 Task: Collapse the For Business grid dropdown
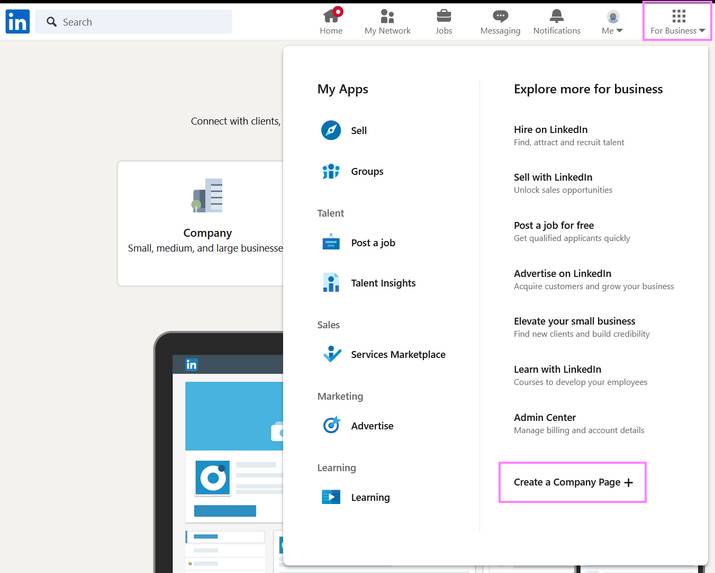pyautogui.click(x=677, y=21)
